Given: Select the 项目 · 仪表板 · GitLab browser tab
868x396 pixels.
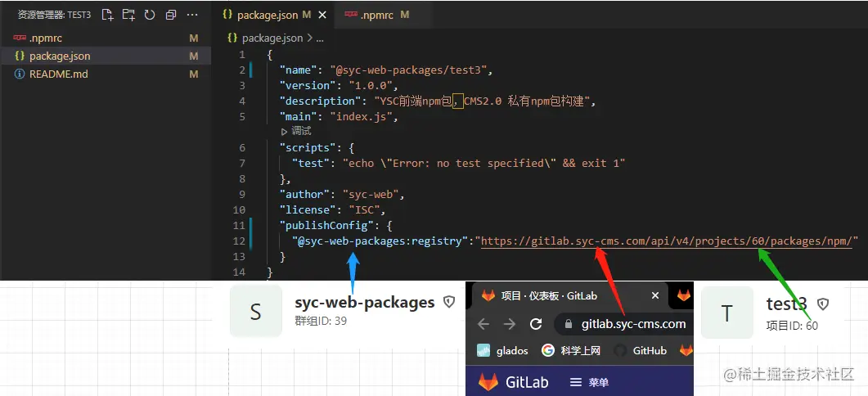Looking at the screenshot, I should pyautogui.click(x=568, y=295).
